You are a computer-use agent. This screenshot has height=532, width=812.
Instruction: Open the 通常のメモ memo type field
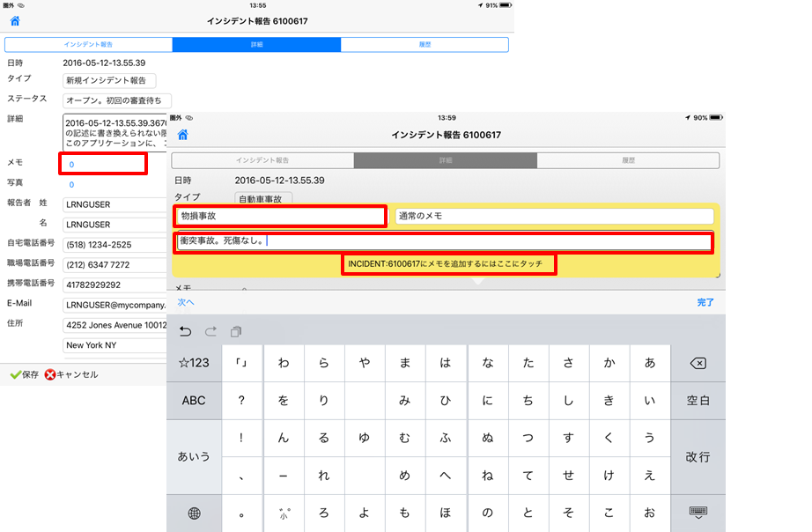(554, 216)
